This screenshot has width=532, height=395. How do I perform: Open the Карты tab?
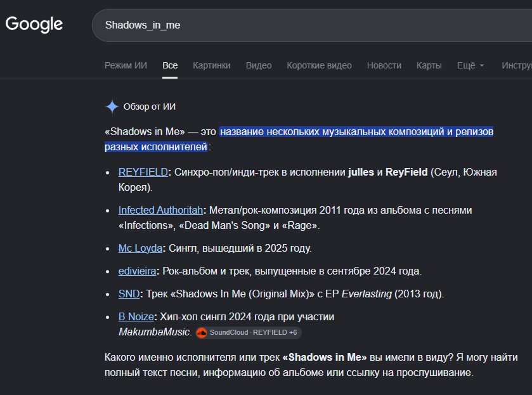coord(429,65)
